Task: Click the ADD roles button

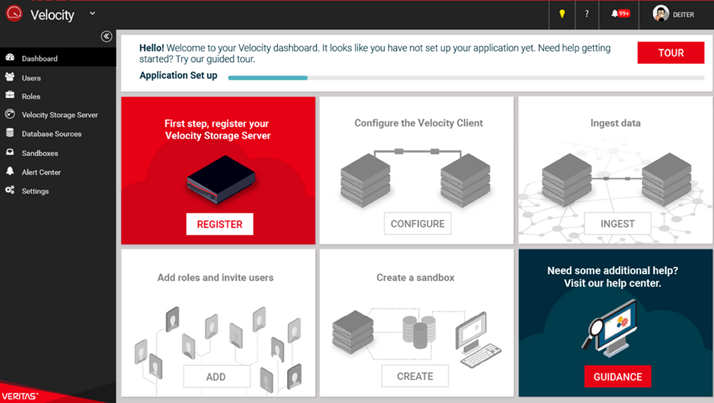Action: tap(216, 377)
